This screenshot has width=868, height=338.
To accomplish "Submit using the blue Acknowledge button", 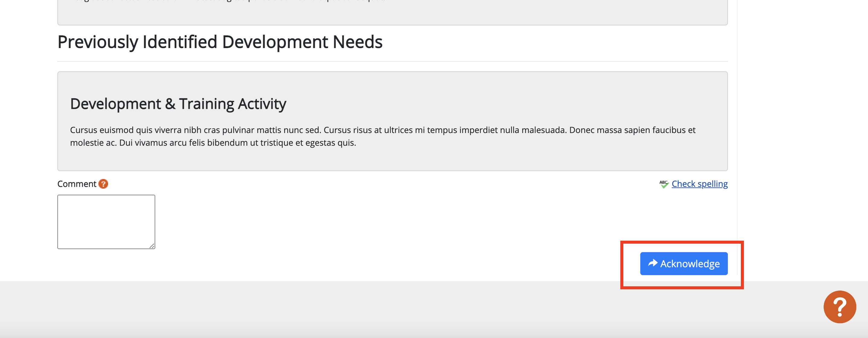I will [684, 263].
